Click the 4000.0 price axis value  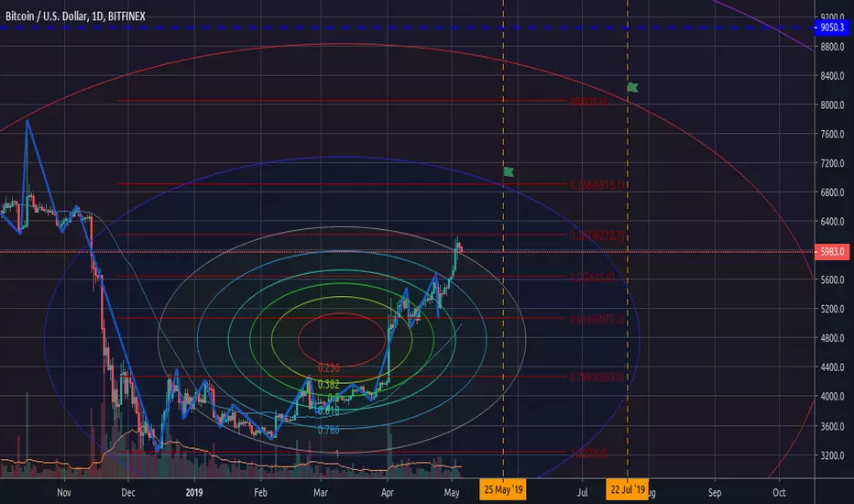832,397
